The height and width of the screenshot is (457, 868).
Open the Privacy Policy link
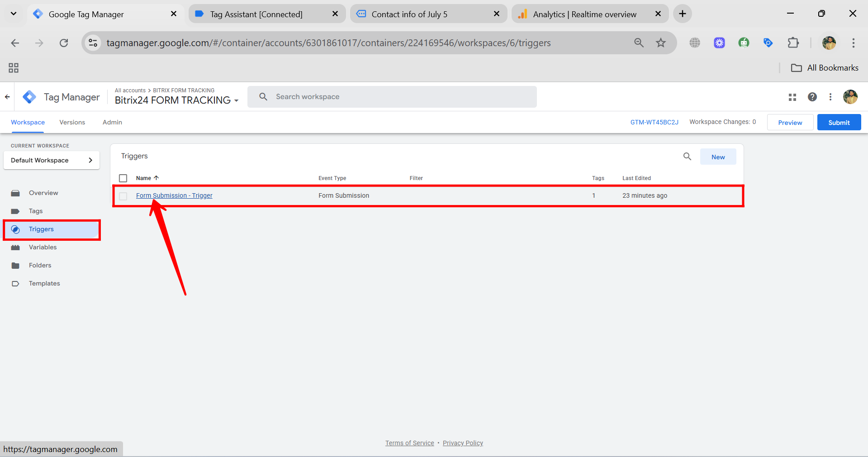coord(463,443)
